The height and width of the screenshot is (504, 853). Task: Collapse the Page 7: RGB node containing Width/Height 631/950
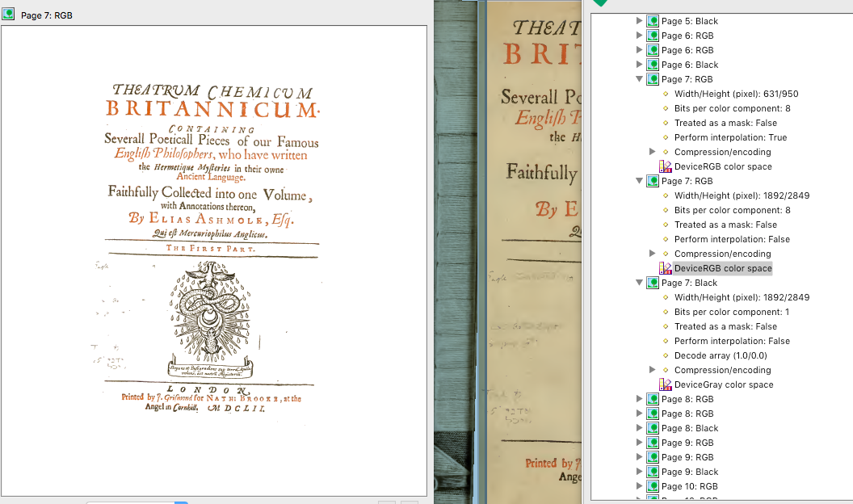coord(639,79)
